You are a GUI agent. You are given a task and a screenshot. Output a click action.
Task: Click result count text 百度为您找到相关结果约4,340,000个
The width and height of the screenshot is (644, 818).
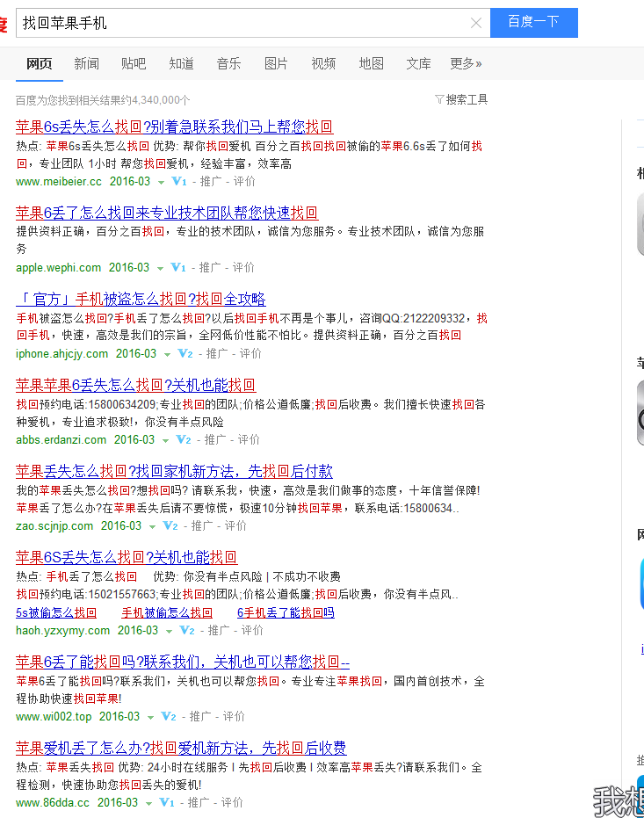click(103, 99)
